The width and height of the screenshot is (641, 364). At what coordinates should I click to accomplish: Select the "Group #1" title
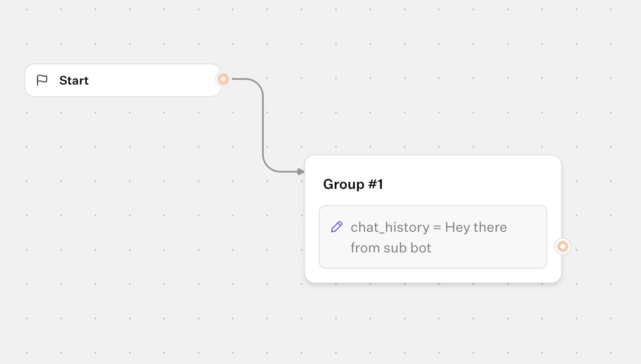click(353, 184)
